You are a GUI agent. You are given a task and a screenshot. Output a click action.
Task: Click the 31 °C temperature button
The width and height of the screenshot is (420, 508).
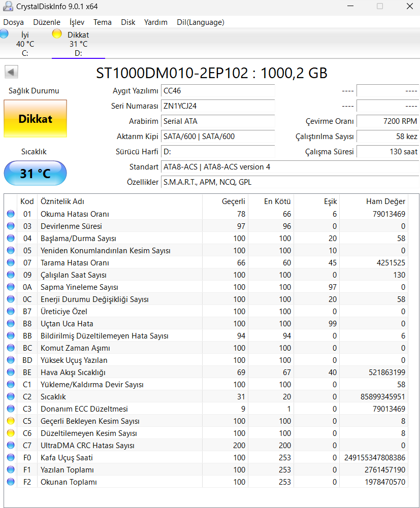pyautogui.click(x=36, y=174)
